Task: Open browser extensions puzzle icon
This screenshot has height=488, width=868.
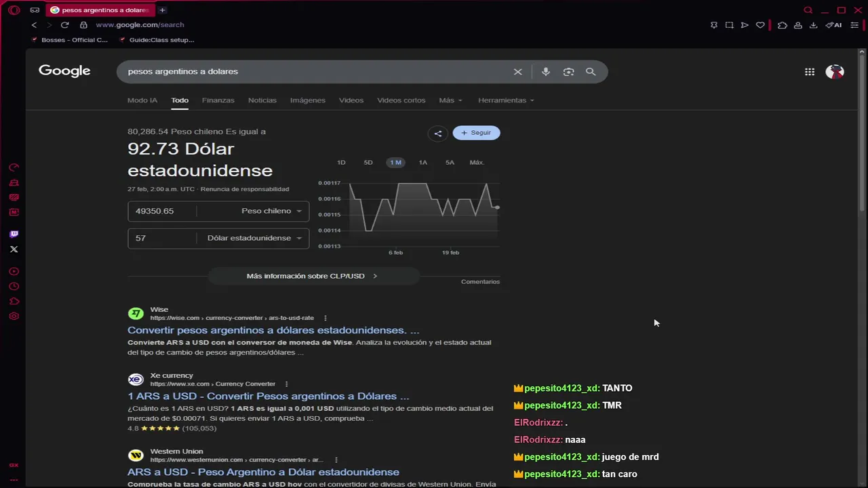Action: 782,25
